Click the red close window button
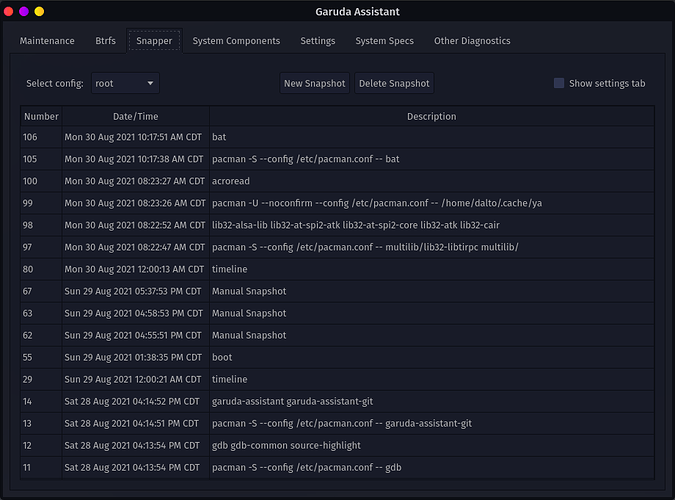Image resolution: width=675 pixels, height=500 pixels. pos(8,12)
